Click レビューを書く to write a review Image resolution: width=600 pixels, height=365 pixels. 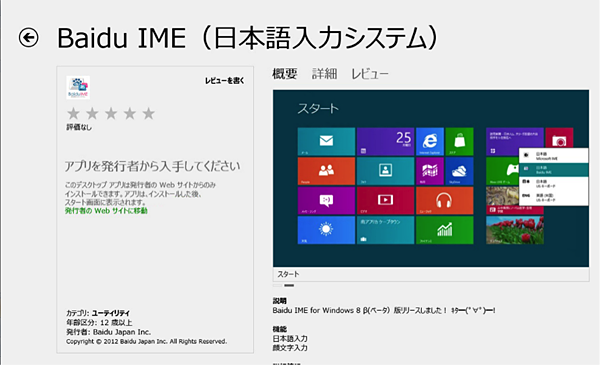225,81
